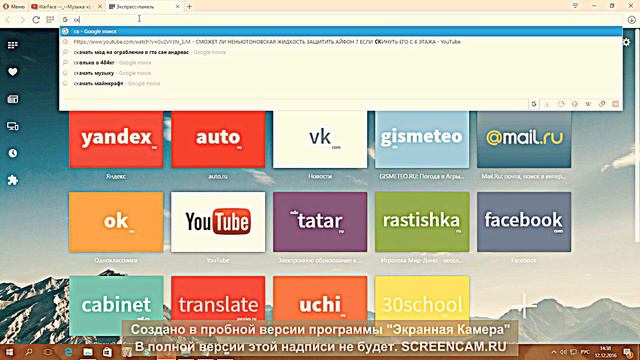Open the Windows Start menu

pyautogui.click(x=9, y=352)
